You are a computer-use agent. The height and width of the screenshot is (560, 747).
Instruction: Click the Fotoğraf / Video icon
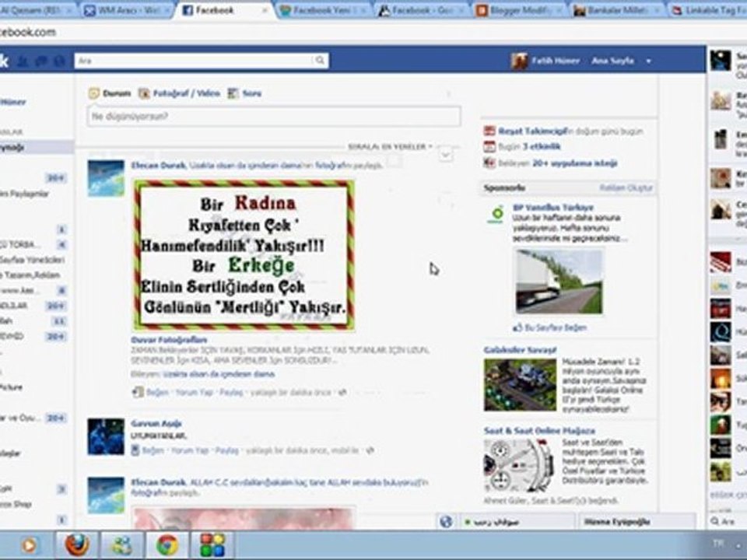144,93
